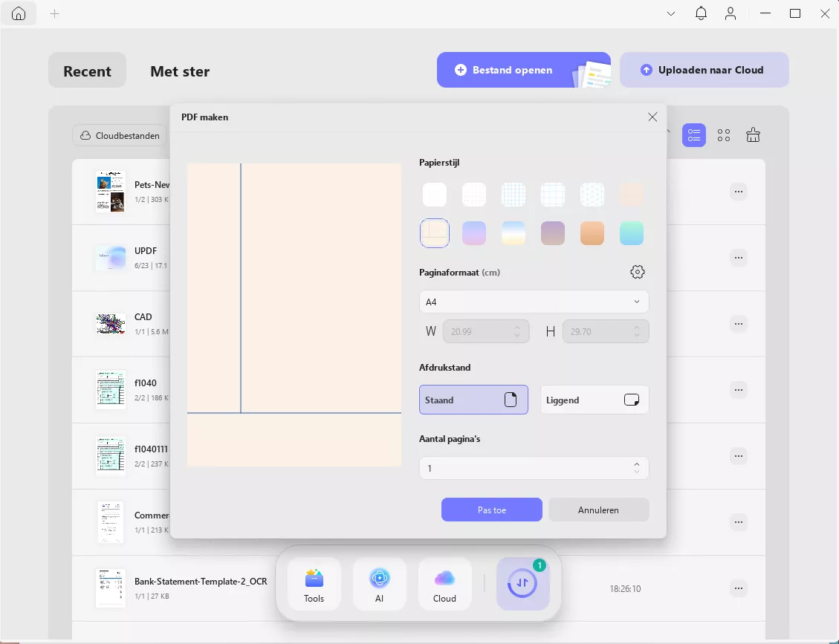Select the orange paper style
839x644 pixels.
click(x=592, y=233)
